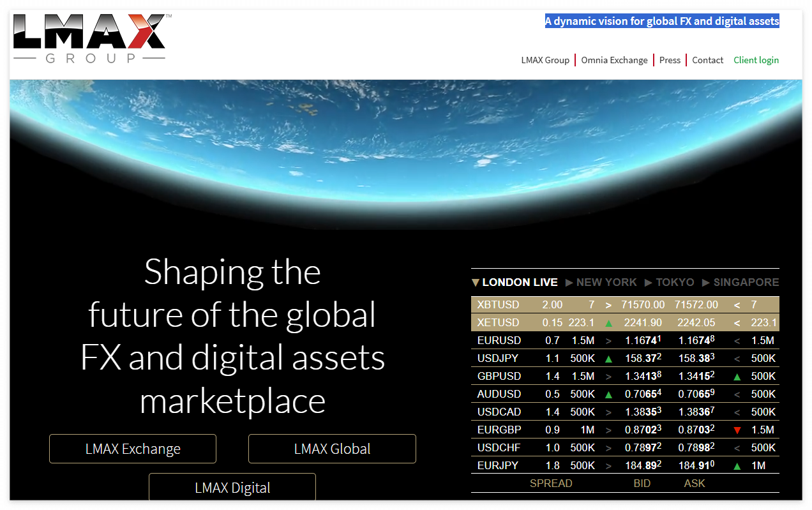Select the EURGBP instrument label
Image resolution: width=812 pixels, height=510 pixels.
[x=499, y=430]
